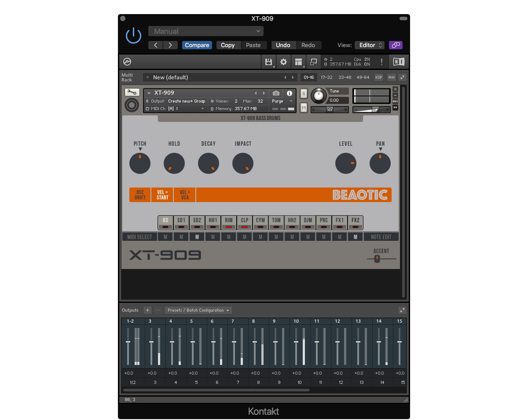Switch to the 33-48 rack page
This screenshot has width=528, height=420.
pos(345,77)
